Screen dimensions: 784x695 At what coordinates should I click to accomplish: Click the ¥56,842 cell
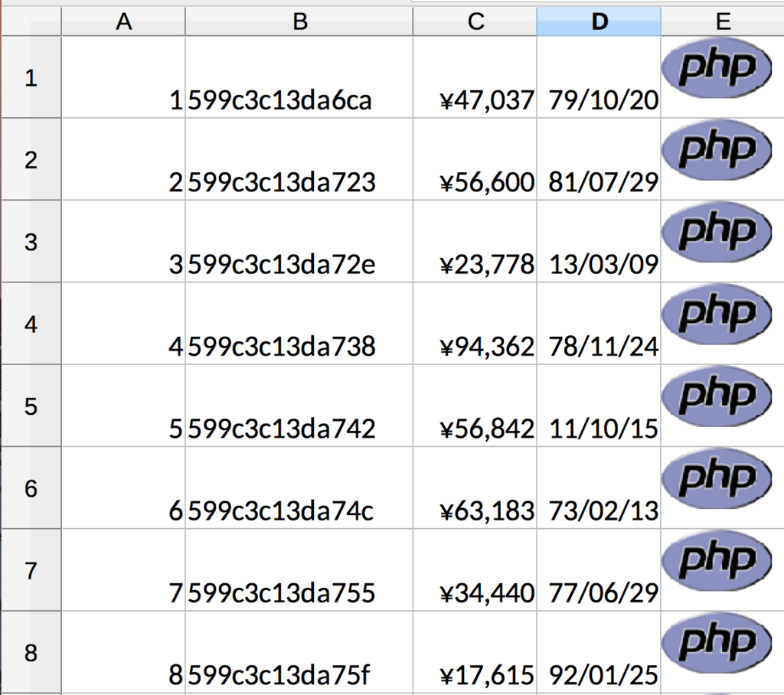475,406
